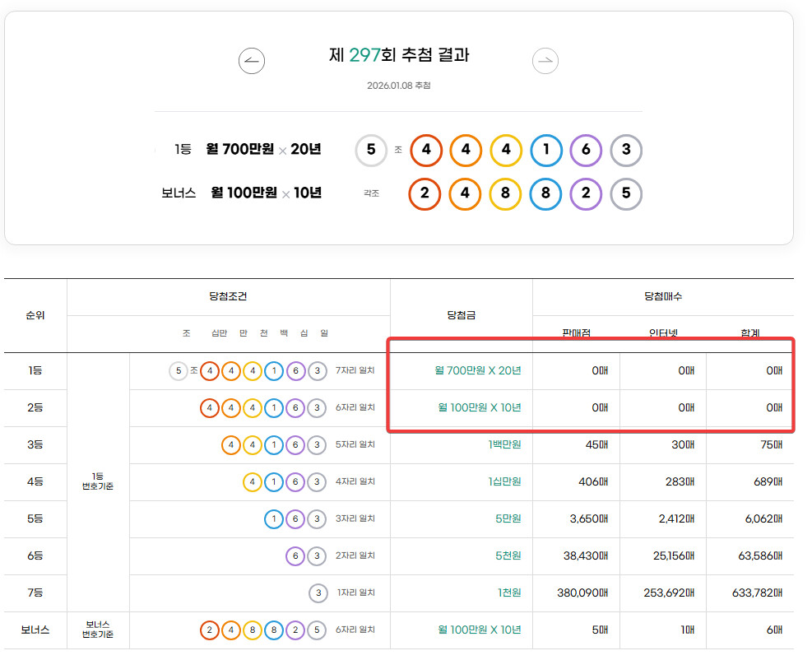Click large blue 1 ball in 1등 result
812x660 pixels.
546,151
